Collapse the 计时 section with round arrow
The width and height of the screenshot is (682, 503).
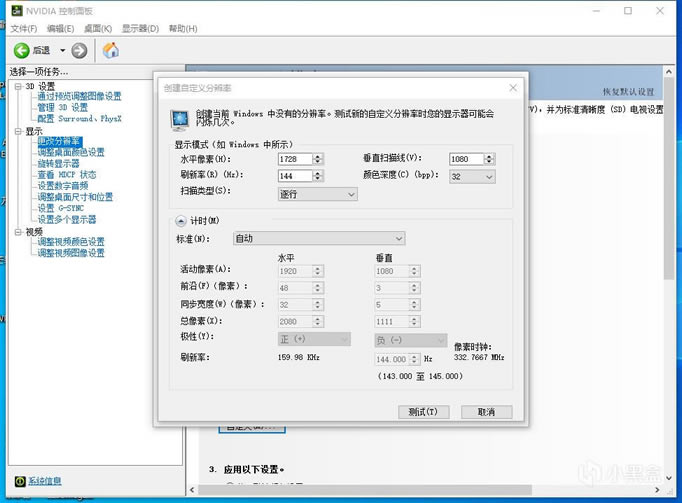pos(181,221)
